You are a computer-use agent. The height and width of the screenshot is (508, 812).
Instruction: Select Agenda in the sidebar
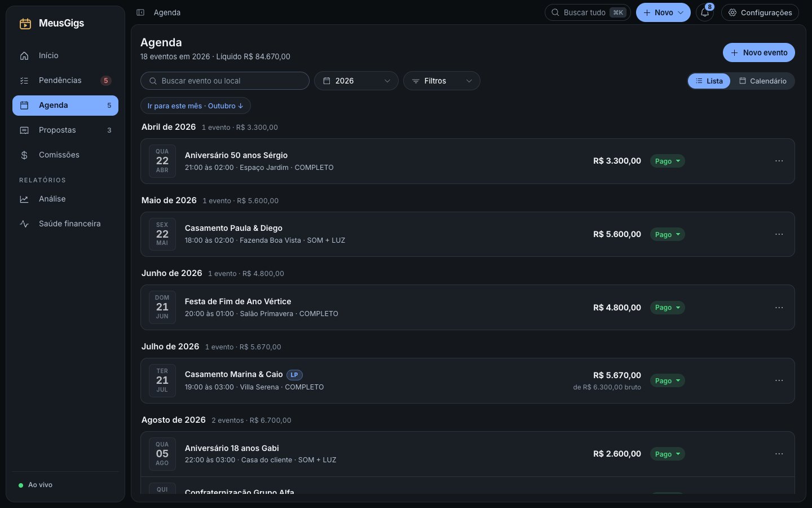tap(65, 106)
